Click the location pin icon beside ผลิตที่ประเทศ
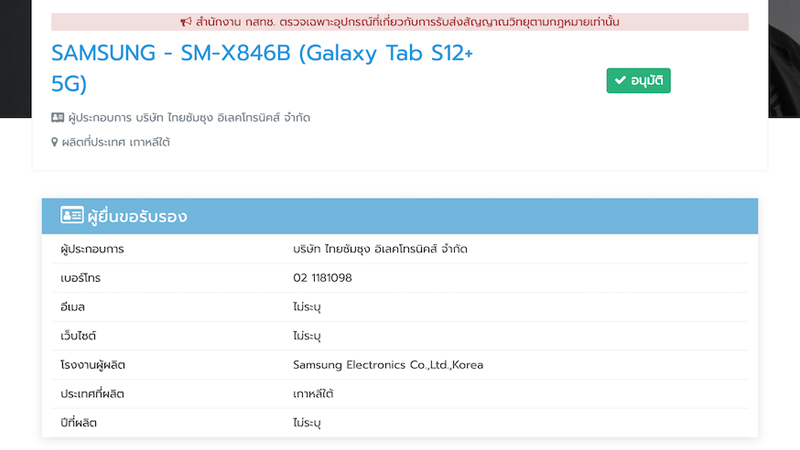800x450 pixels. 55,142
